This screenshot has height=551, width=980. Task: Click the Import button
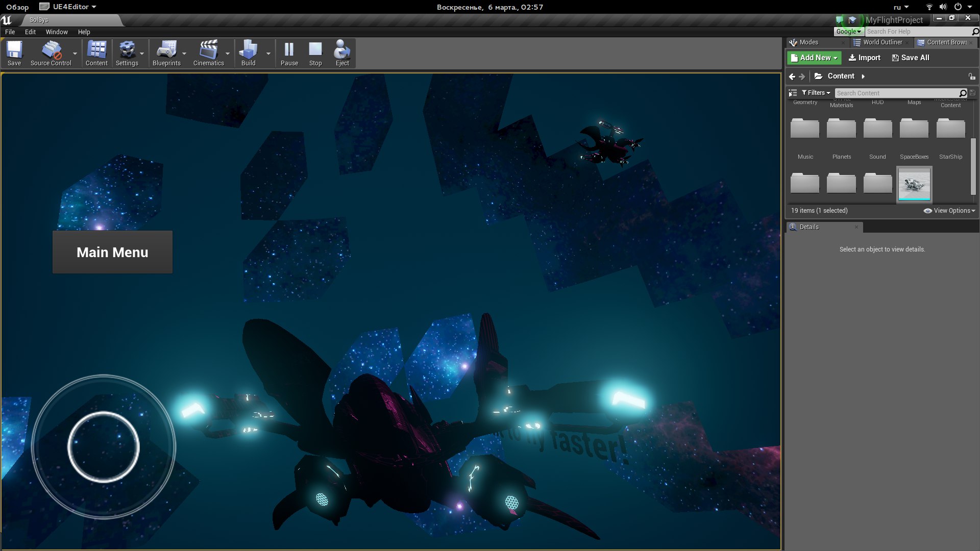click(864, 58)
